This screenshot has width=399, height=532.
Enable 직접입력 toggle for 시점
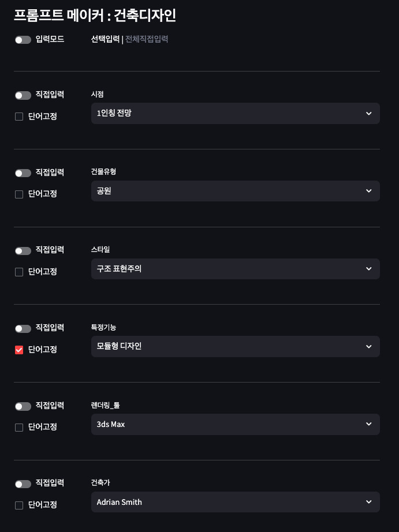(23, 95)
